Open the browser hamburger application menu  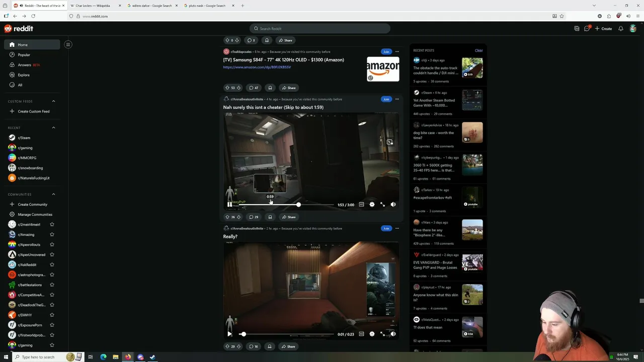pyautogui.click(x=637, y=16)
